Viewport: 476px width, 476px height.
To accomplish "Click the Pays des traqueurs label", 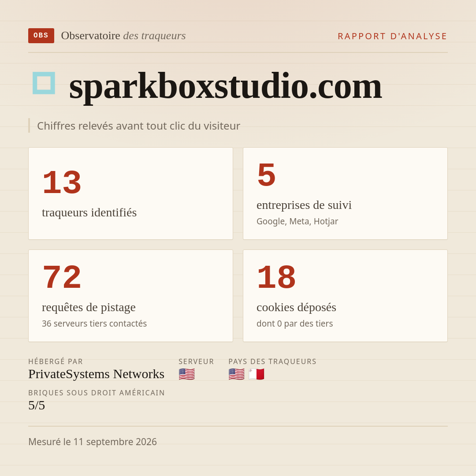I will [272, 361].
